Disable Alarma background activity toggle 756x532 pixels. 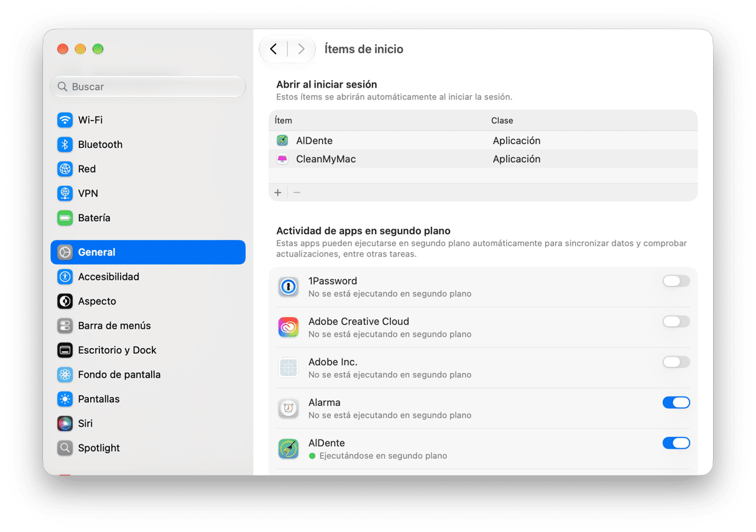pos(676,403)
